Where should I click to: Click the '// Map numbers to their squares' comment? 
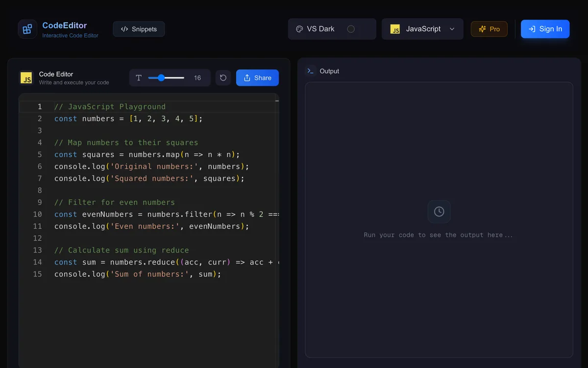point(126,143)
